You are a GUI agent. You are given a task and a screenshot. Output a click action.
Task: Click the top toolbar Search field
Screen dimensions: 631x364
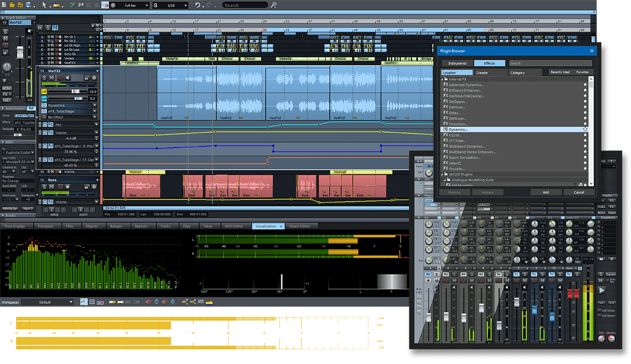click(x=245, y=5)
